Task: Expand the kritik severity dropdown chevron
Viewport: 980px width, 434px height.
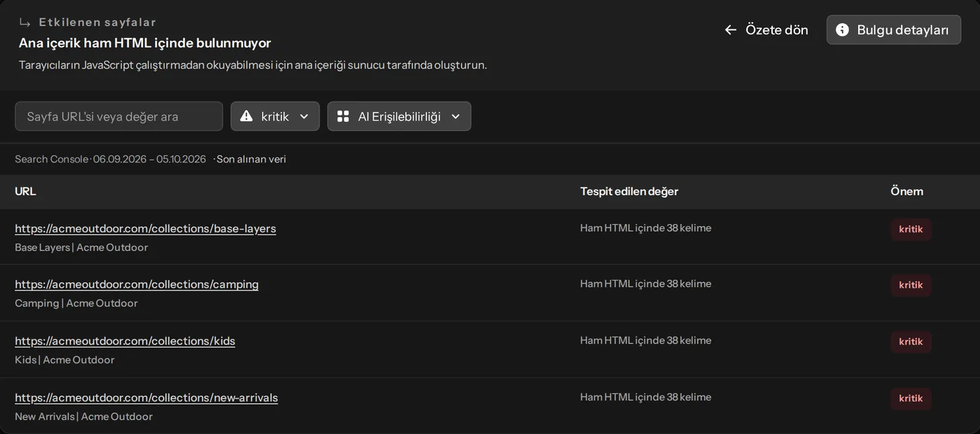Action: coord(304,116)
